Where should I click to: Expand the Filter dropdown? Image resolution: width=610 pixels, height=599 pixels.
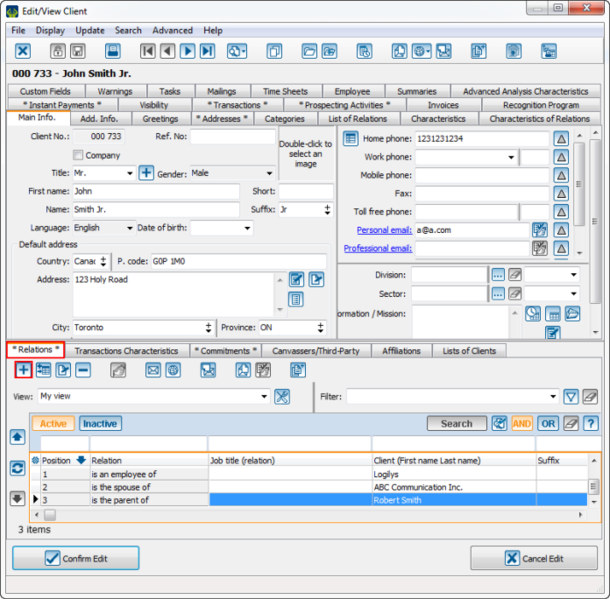click(553, 396)
